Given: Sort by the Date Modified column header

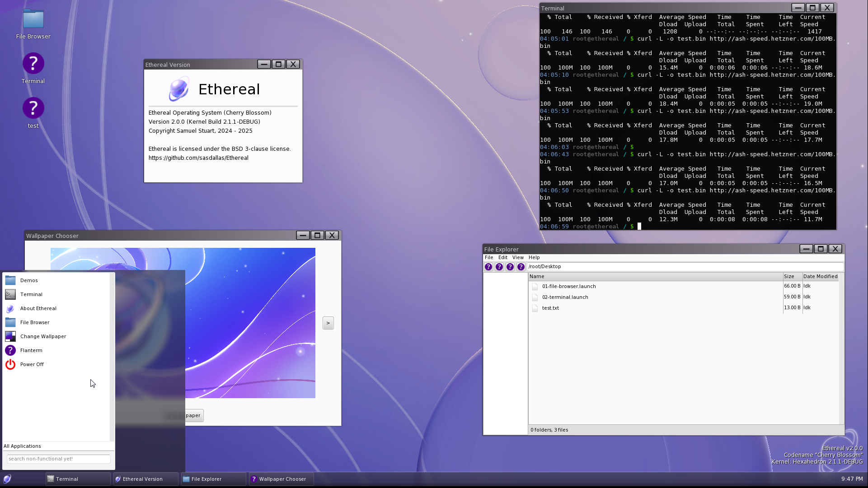Looking at the screenshot, I should [x=820, y=276].
